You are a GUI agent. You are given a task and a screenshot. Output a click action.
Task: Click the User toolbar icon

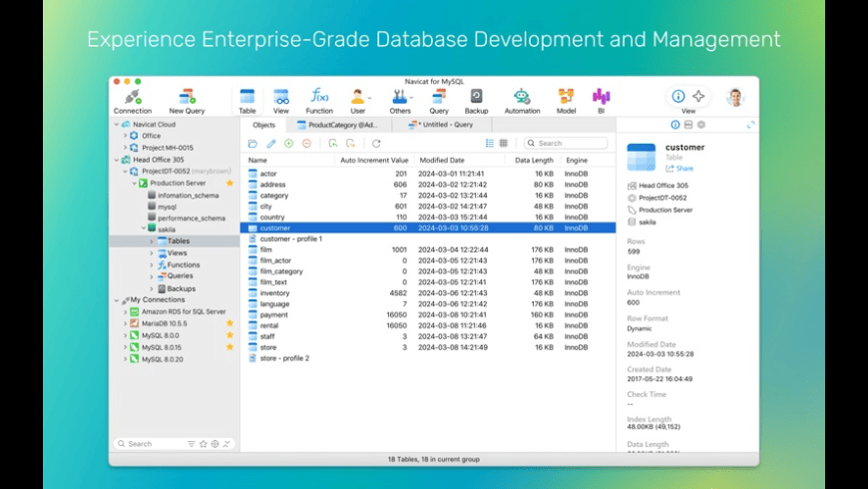tap(357, 102)
